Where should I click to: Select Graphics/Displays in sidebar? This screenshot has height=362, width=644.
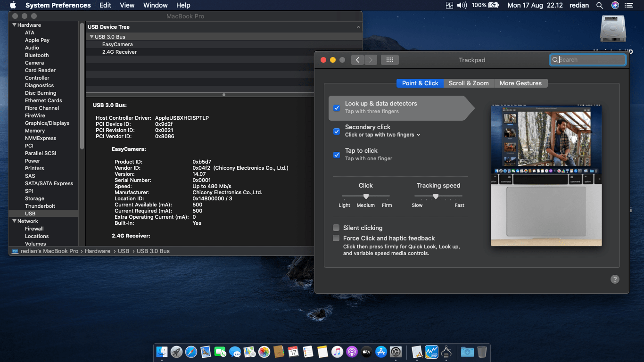point(47,123)
